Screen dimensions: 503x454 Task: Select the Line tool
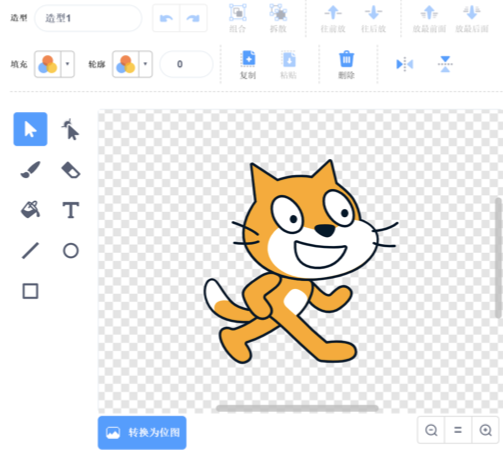(x=30, y=251)
